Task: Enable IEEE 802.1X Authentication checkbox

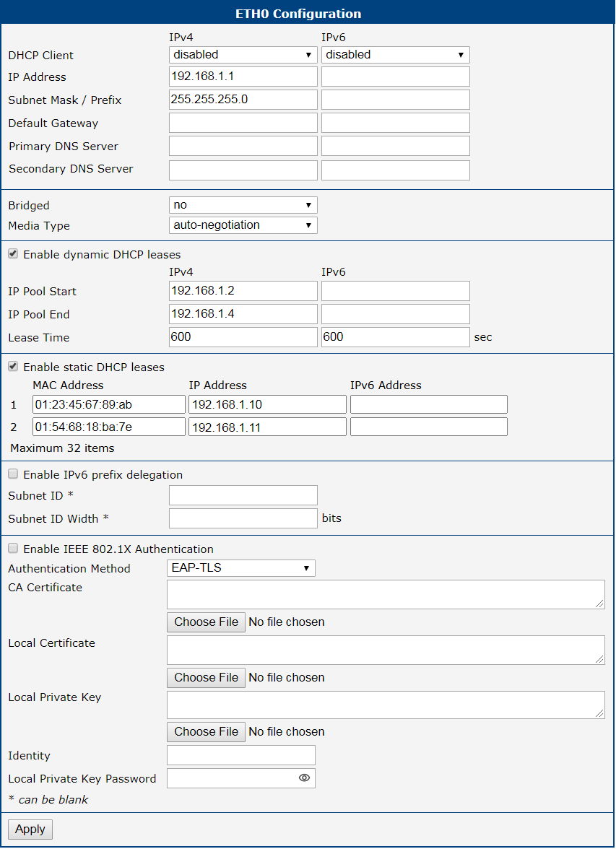Action: 13,549
